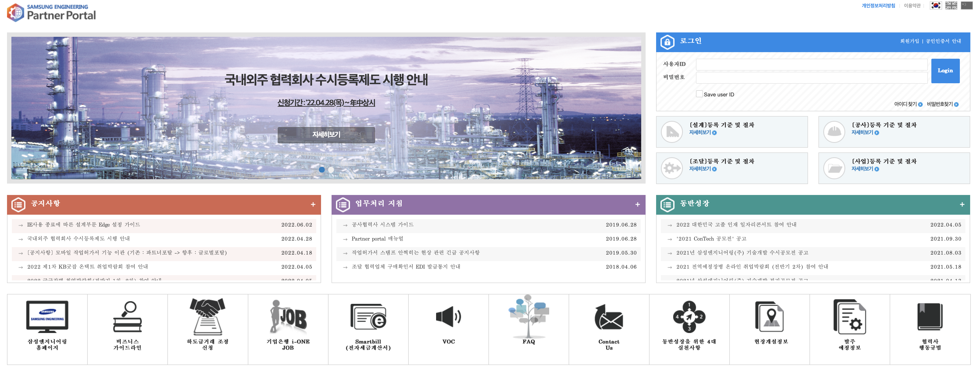
Task: Click the Smartbill e-invoice icon
Action: click(x=368, y=316)
